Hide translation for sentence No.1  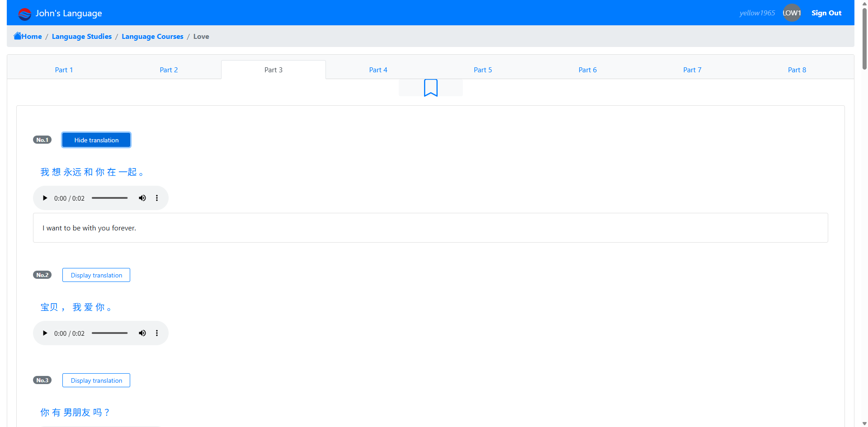pos(96,140)
